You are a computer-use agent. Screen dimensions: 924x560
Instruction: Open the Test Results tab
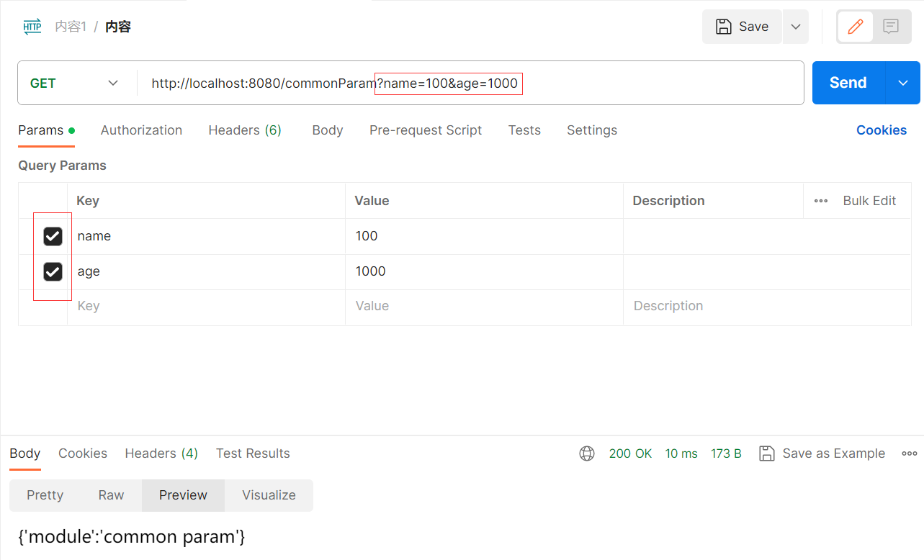[253, 453]
